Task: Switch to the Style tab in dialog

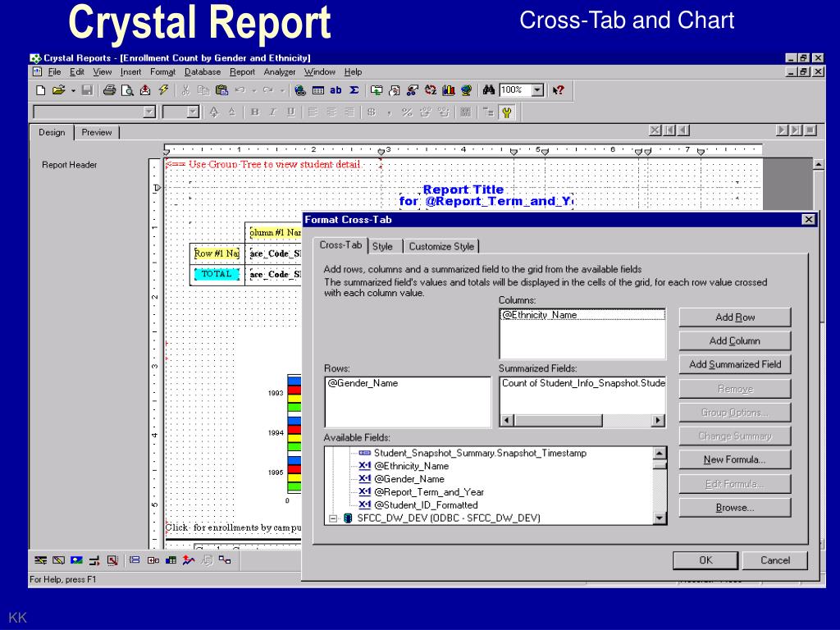Action: click(x=382, y=246)
